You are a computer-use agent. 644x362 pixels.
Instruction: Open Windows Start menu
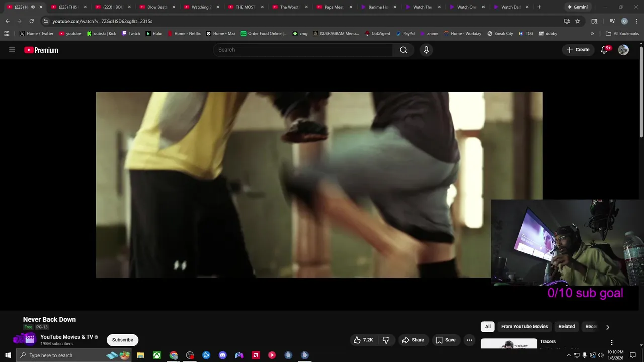click(8, 355)
